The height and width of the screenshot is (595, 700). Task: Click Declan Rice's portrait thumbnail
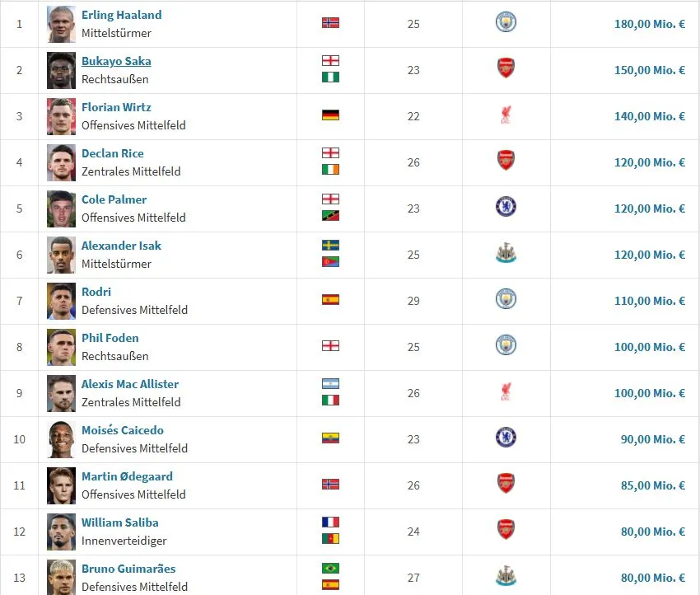[x=61, y=162]
